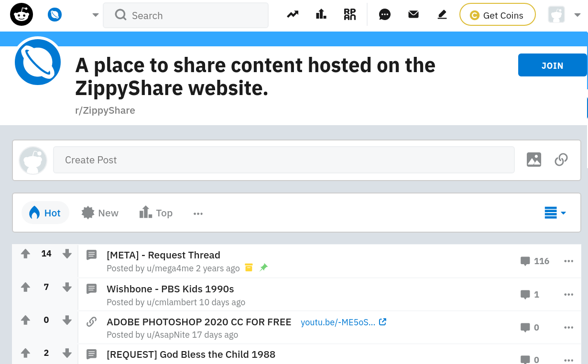
Task: Upvote the Wishbone PBS Kids post
Action: [x=25, y=287]
